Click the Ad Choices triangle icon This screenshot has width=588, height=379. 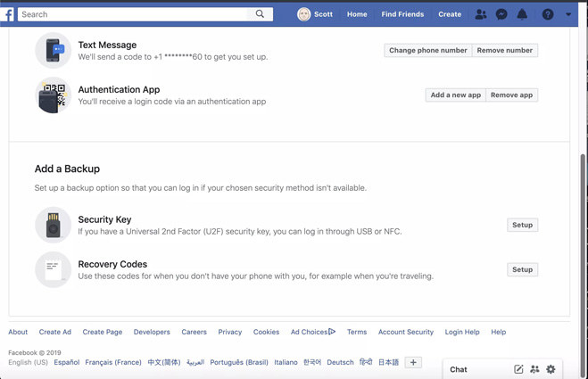(332, 332)
